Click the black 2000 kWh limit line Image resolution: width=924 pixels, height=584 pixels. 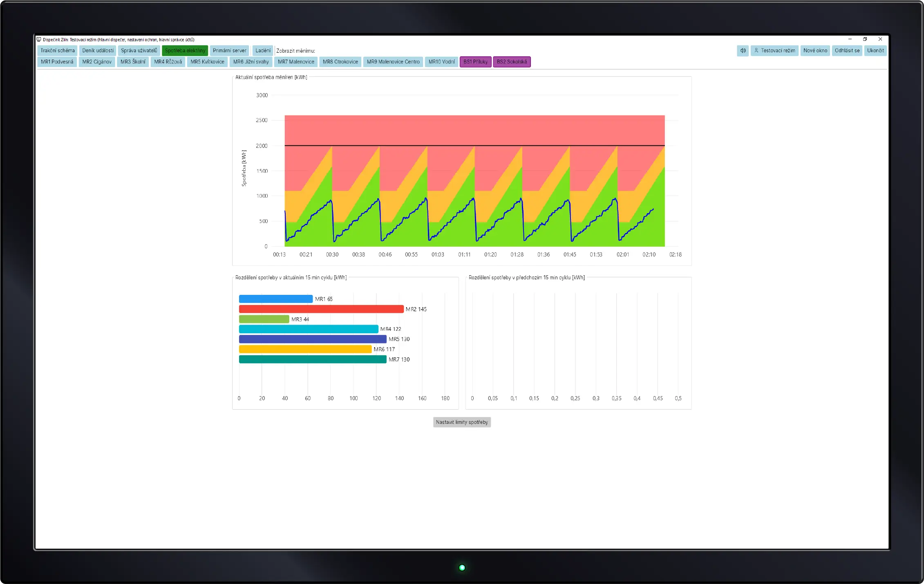pyautogui.click(x=474, y=145)
